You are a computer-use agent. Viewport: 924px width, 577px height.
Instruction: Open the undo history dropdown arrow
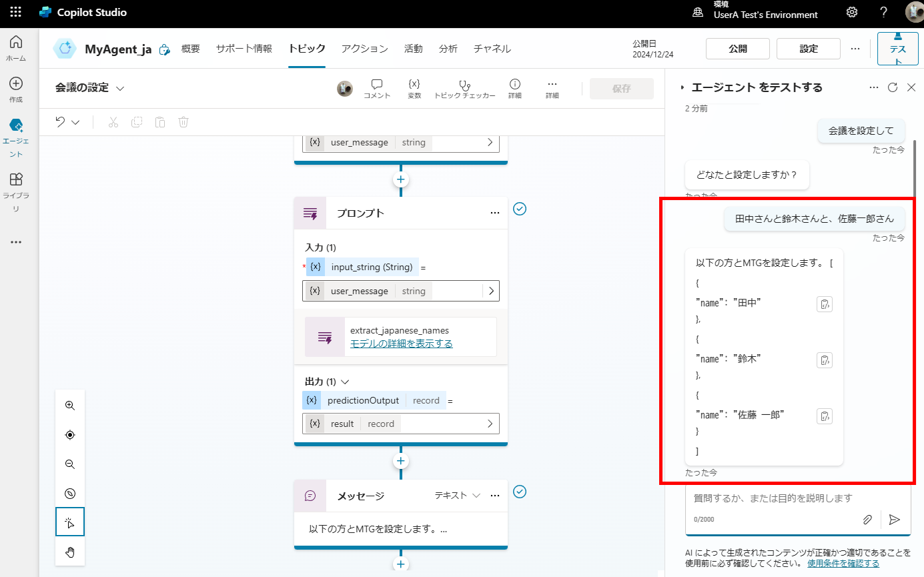[x=75, y=122]
